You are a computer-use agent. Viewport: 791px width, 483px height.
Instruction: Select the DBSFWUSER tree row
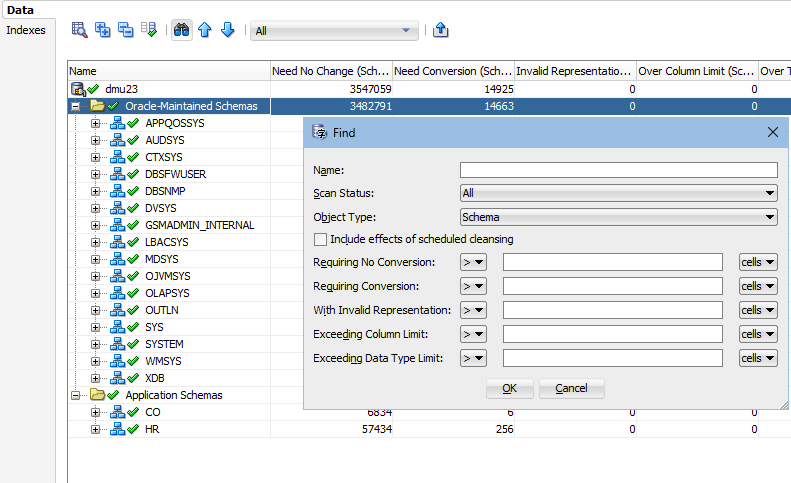coord(176,174)
